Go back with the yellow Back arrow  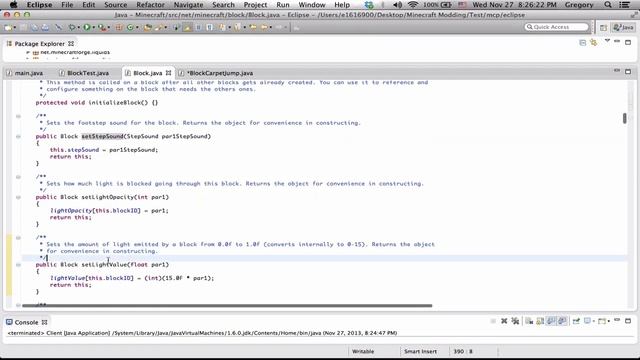[264, 27]
